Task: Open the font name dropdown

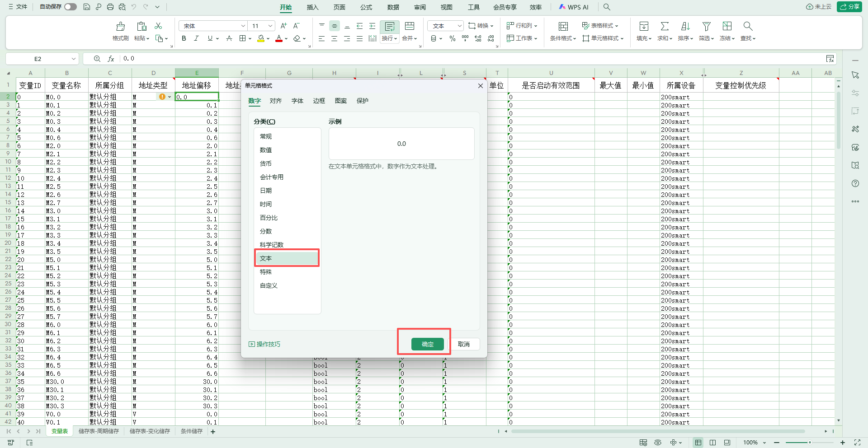Action: [243, 26]
